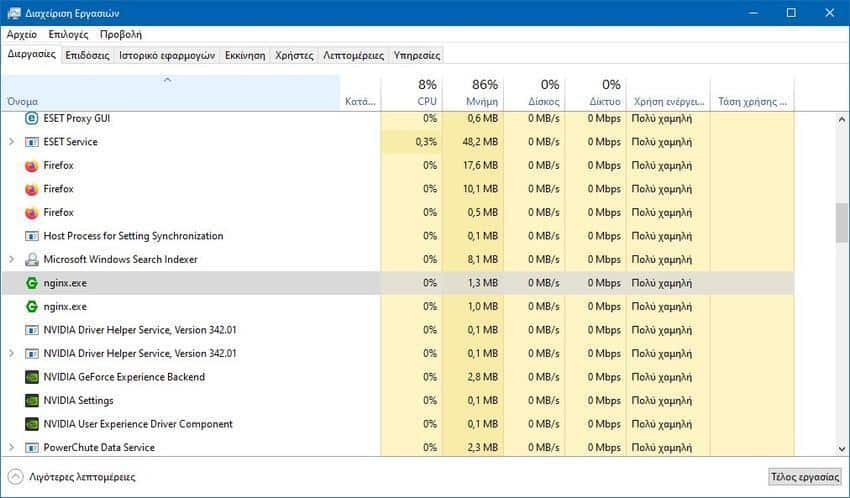The width and height of the screenshot is (850, 498).
Task: Open the Αρχείο menu
Action: 22,34
